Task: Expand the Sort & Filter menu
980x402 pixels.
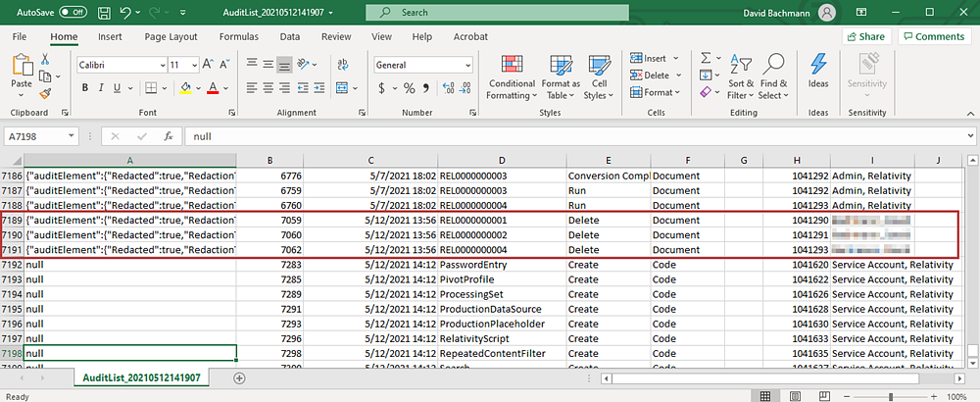Action: (x=741, y=77)
